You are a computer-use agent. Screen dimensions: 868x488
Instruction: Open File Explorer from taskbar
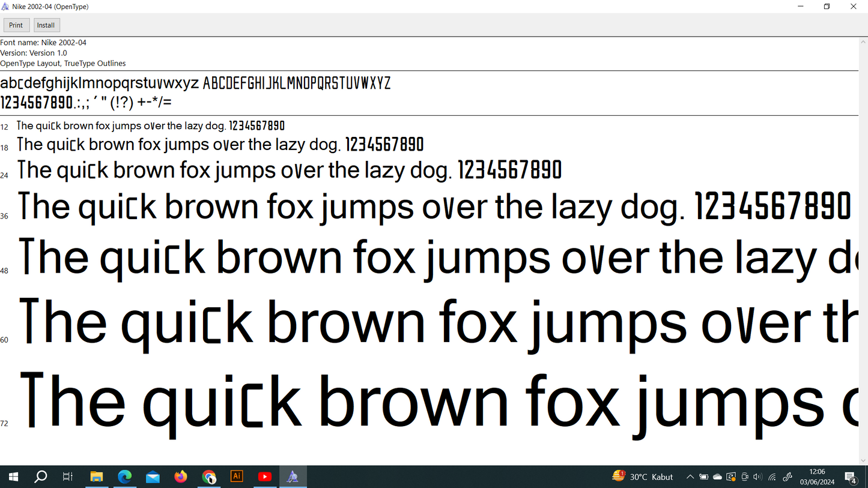tap(97, 477)
